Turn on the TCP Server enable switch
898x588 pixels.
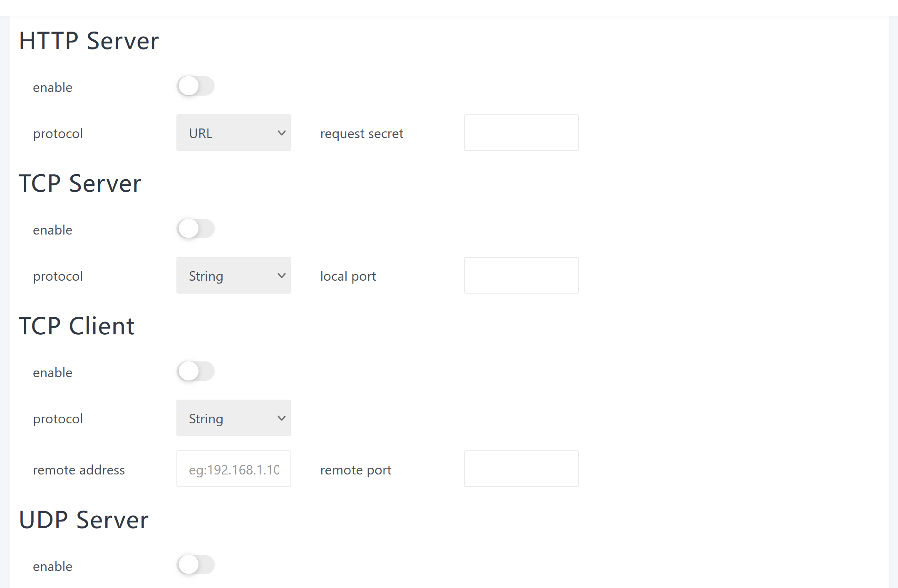tap(195, 229)
